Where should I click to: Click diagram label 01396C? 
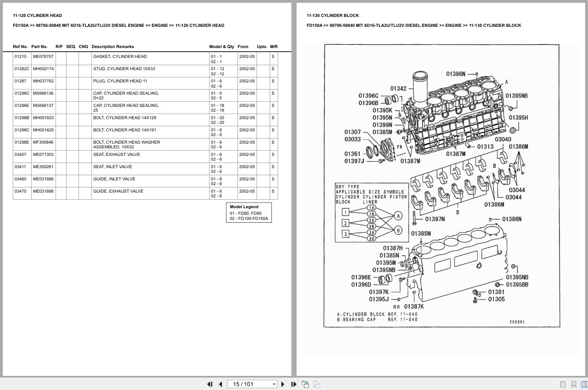click(x=368, y=96)
